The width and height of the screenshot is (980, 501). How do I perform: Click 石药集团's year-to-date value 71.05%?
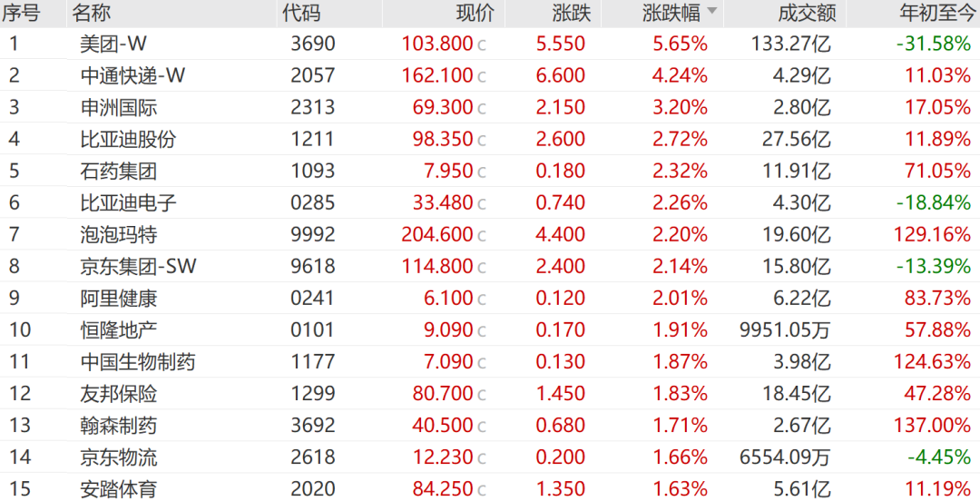coord(937,171)
